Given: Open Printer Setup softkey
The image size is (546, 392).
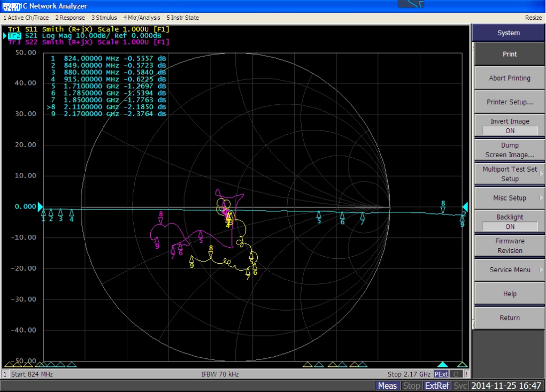Looking at the screenshot, I should pos(510,102).
